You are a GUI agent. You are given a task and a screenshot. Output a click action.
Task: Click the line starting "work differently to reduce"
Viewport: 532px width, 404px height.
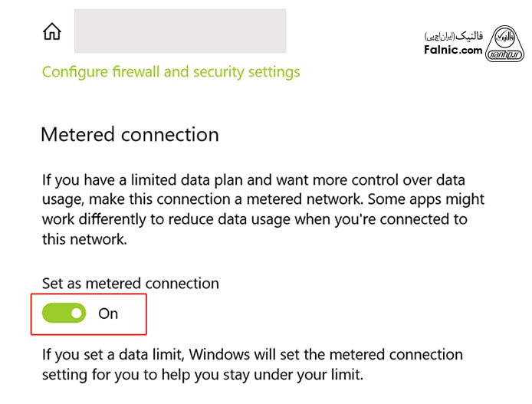254,219
